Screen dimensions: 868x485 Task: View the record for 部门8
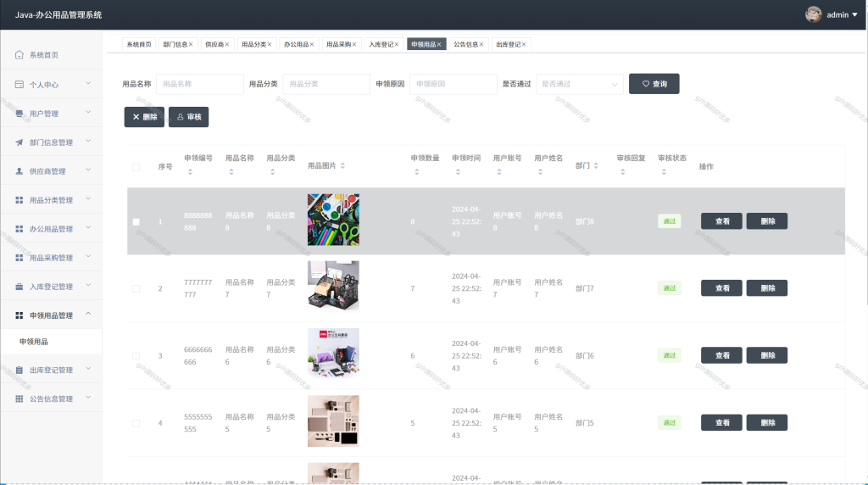point(721,221)
